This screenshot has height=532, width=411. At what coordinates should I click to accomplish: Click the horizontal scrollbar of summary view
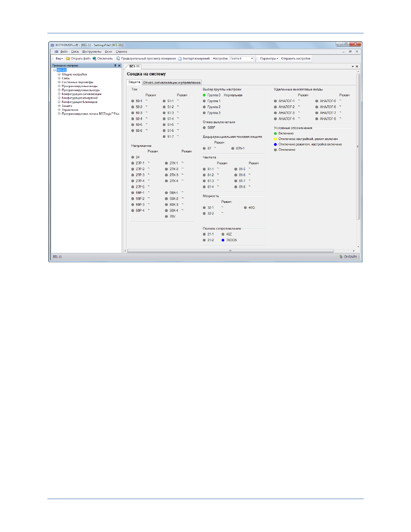pyautogui.click(x=230, y=251)
